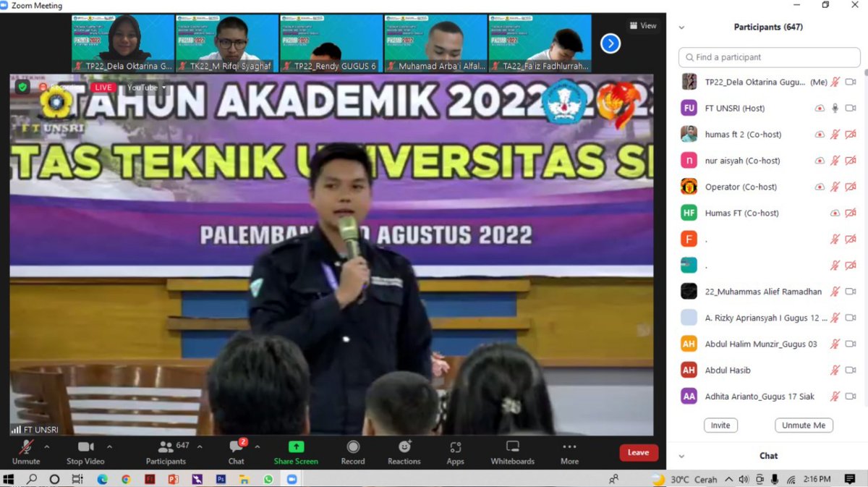Open WhatsApp from the taskbar

[268, 479]
